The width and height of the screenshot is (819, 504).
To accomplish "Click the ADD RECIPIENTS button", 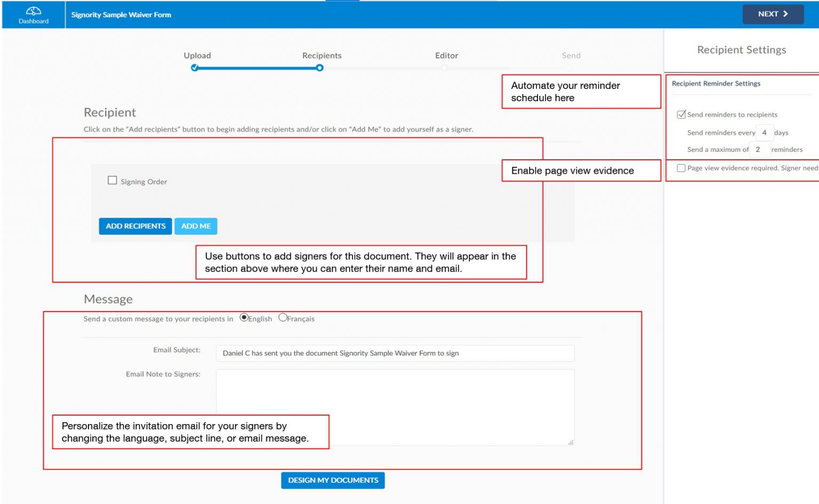I will [134, 226].
